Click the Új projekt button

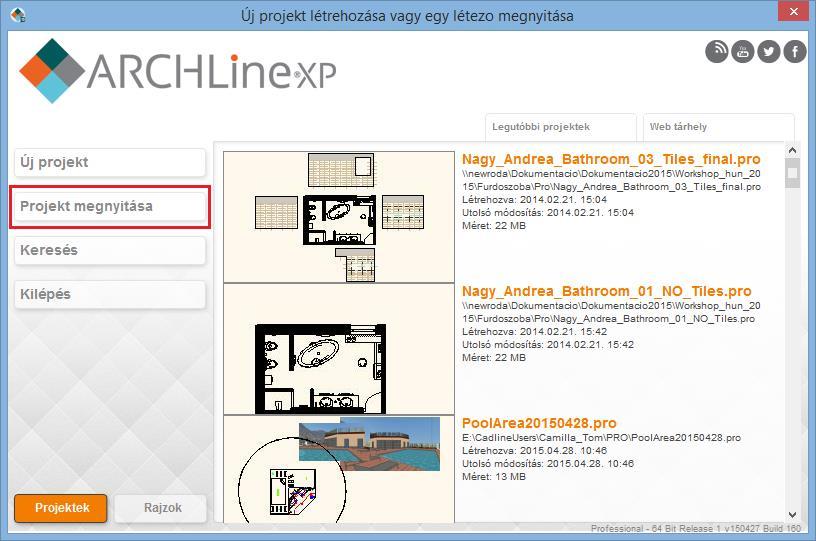(110, 162)
